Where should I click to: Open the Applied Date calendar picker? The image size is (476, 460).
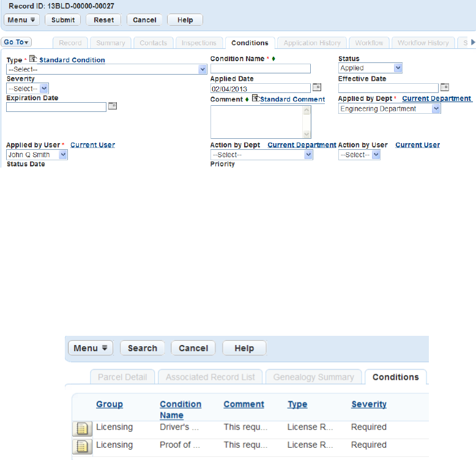click(x=317, y=87)
